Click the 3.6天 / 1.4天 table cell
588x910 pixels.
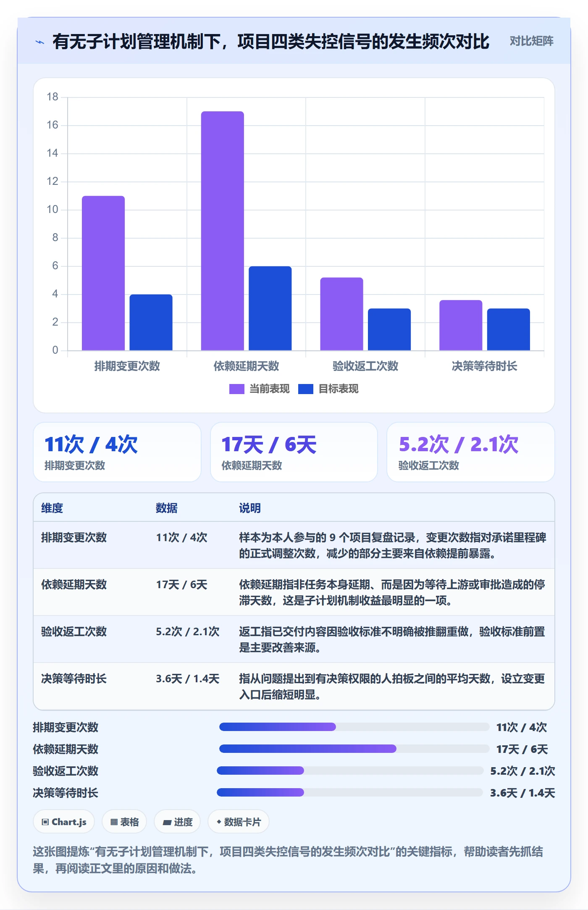(x=188, y=679)
